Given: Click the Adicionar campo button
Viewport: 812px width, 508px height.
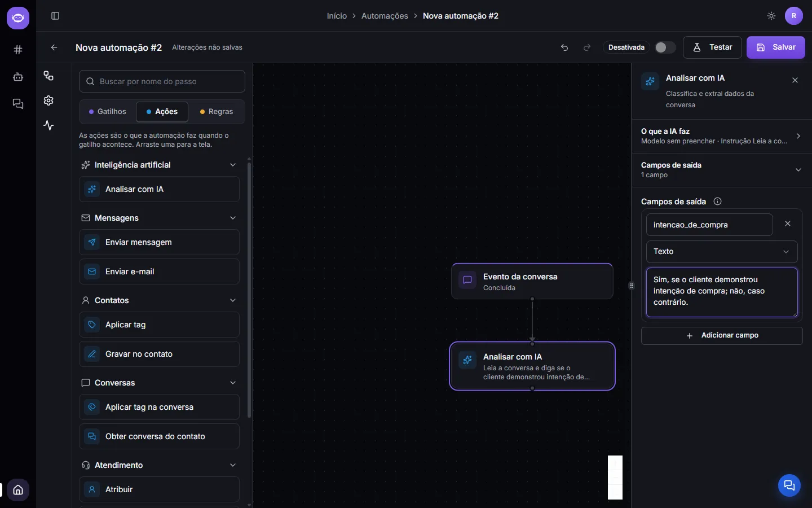Looking at the screenshot, I should pos(722,336).
